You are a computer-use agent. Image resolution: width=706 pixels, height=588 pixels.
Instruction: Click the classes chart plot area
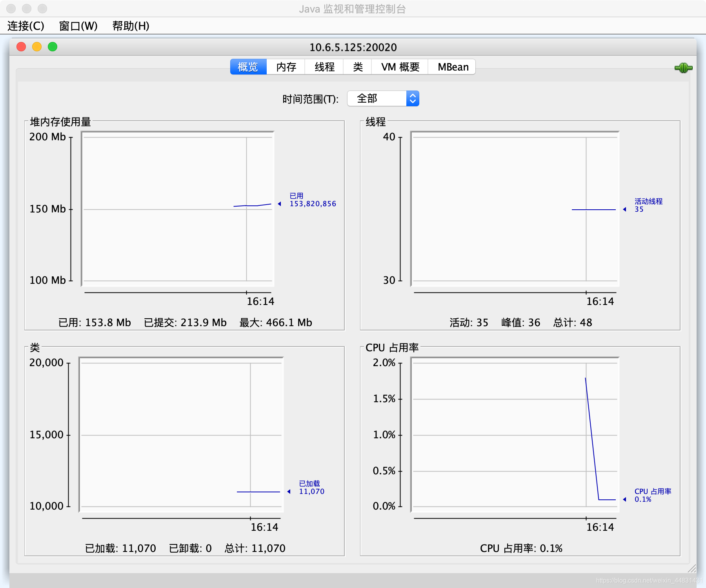point(181,435)
